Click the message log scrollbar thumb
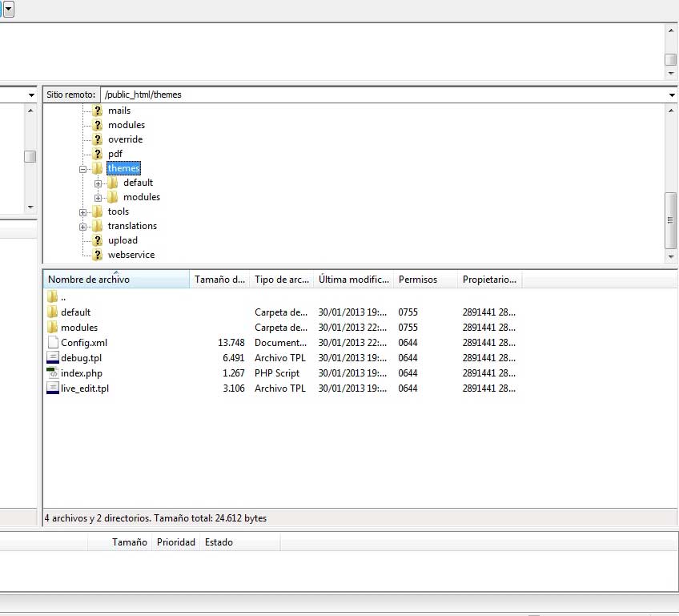 coord(670,59)
